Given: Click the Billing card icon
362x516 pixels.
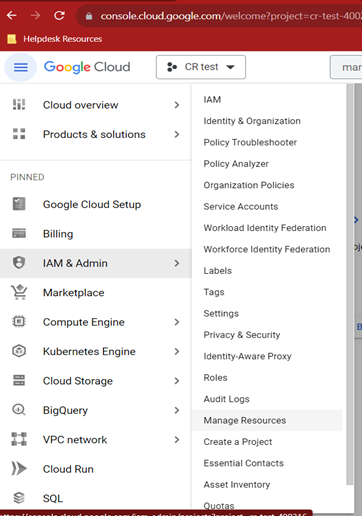Looking at the screenshot, I should click(19, 233).
